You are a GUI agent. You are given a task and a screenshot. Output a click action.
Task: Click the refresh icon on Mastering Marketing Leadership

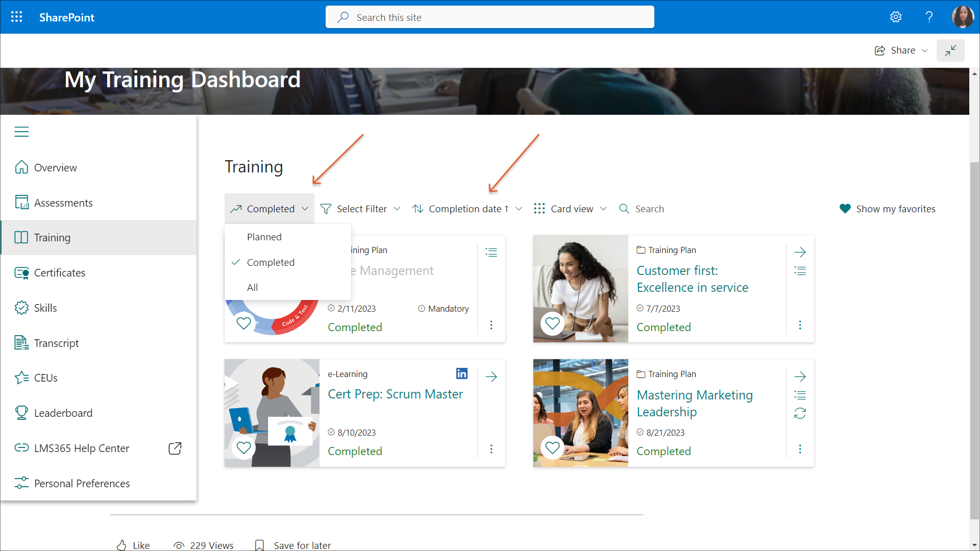800,413
